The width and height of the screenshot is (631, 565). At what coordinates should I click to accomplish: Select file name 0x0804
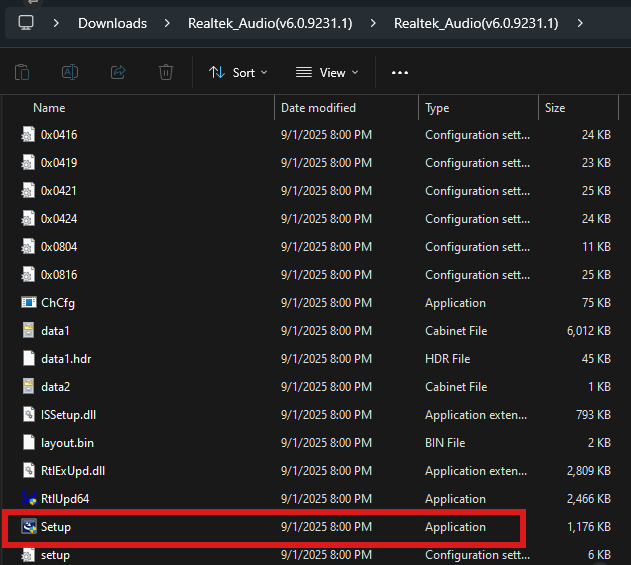(x=59, y=246)
